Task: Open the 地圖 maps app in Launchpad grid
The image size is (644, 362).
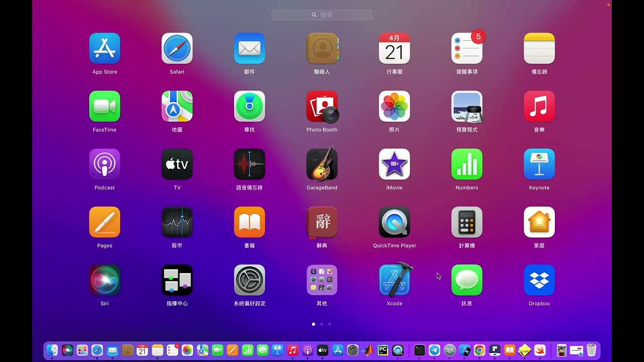Action: click(177, 106)
